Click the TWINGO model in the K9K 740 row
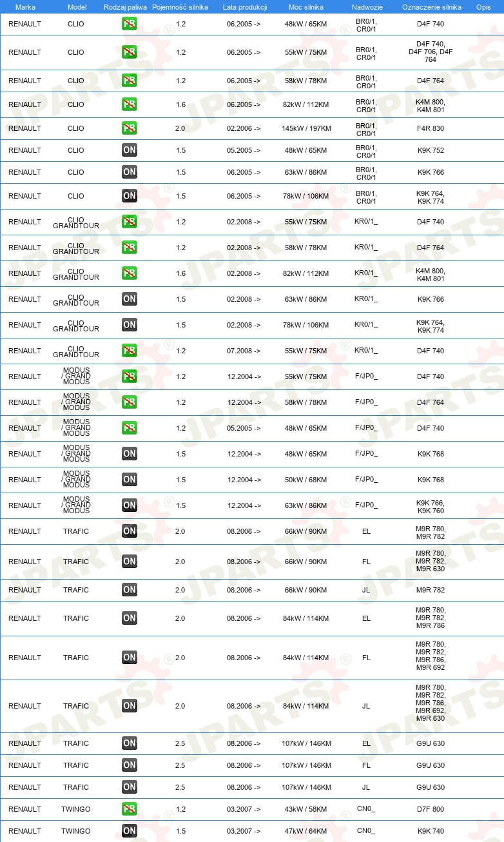This screenshot has height=842, width=504. [76, 831]
